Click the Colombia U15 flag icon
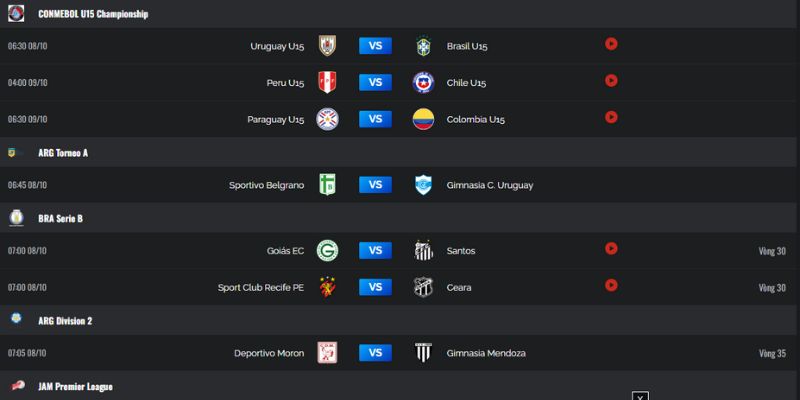 tap(423, 119)
